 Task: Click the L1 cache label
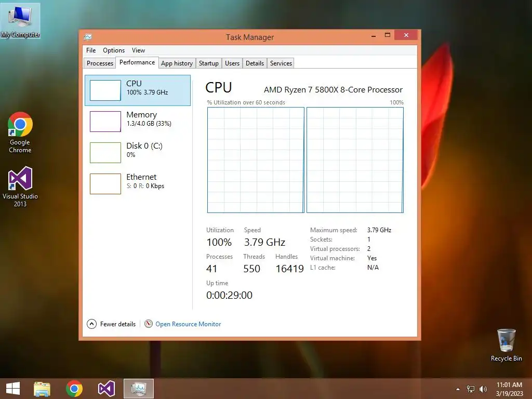[323, 268]
